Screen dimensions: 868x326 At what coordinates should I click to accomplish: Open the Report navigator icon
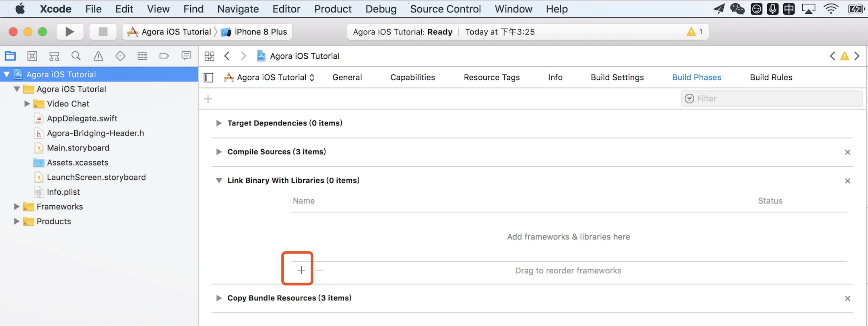[186, 56]
